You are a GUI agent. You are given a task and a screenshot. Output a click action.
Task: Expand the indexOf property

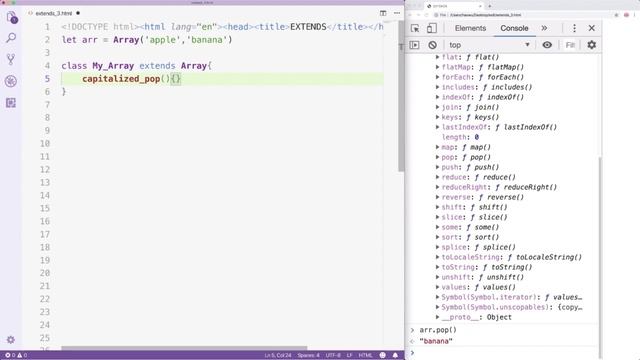(438, 97)
